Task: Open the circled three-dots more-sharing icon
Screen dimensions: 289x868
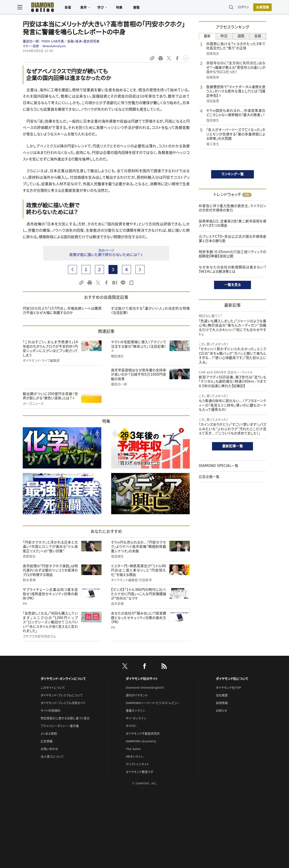Action: [185, 58]
